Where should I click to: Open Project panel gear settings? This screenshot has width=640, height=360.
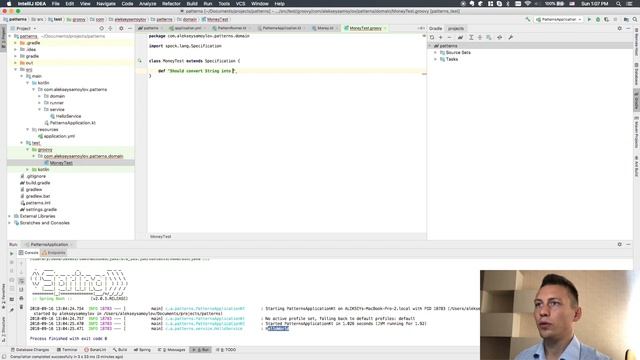(121, 28)
